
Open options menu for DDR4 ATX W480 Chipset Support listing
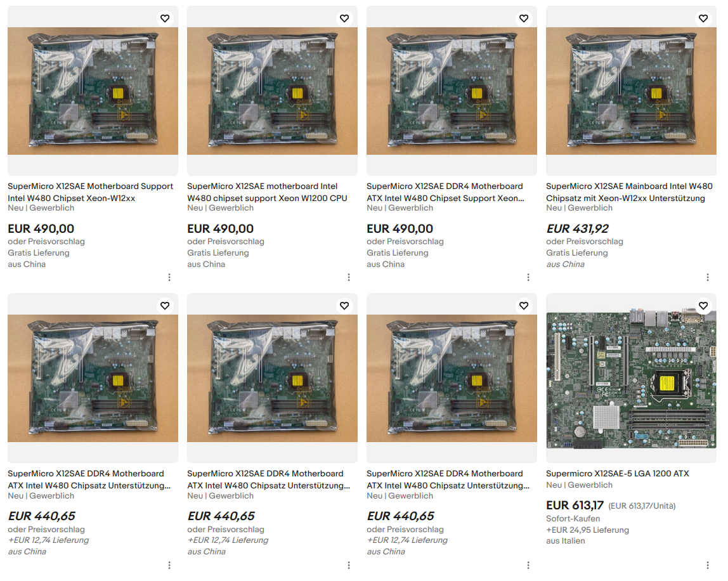tap(528, 277)
